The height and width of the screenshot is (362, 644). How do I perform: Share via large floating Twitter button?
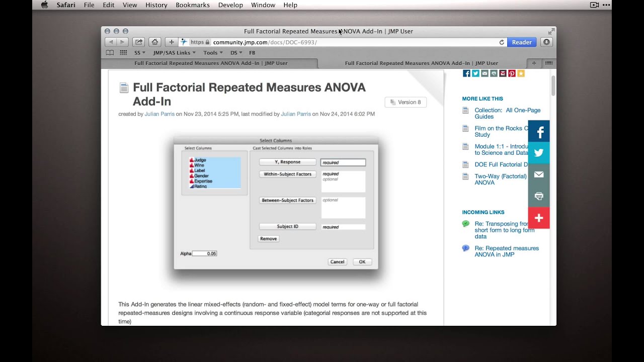(539, 153)
